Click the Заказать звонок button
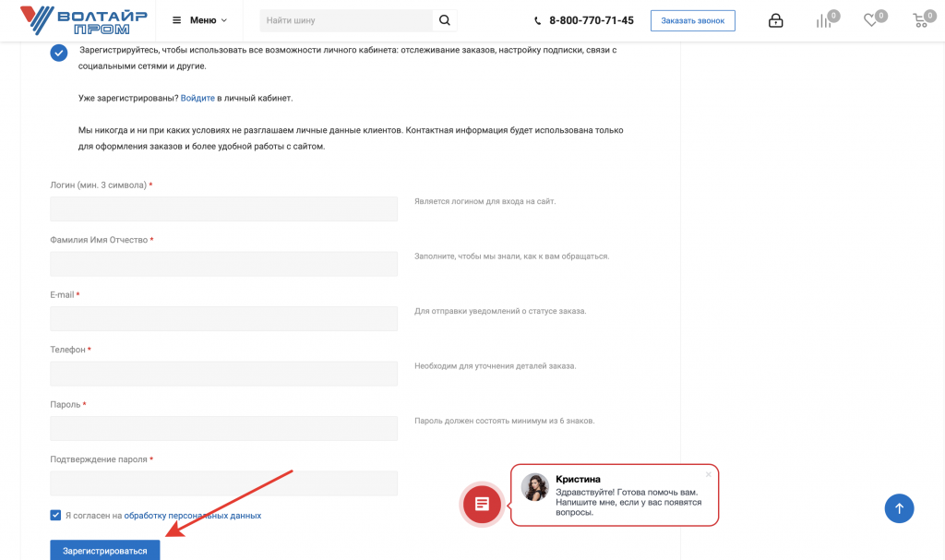 (692, 20)
